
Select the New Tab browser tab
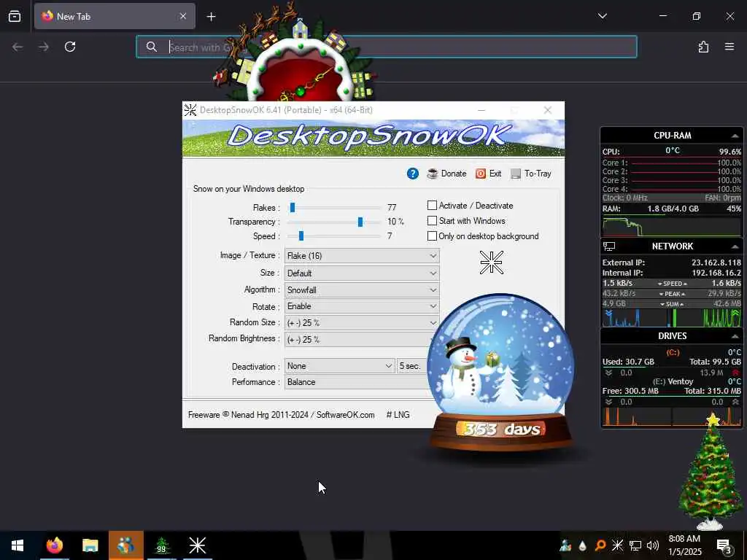click(115, 16)
